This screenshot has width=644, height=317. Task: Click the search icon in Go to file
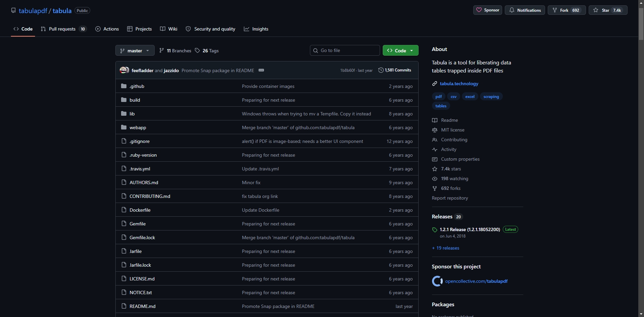click(x=316, y=50)
